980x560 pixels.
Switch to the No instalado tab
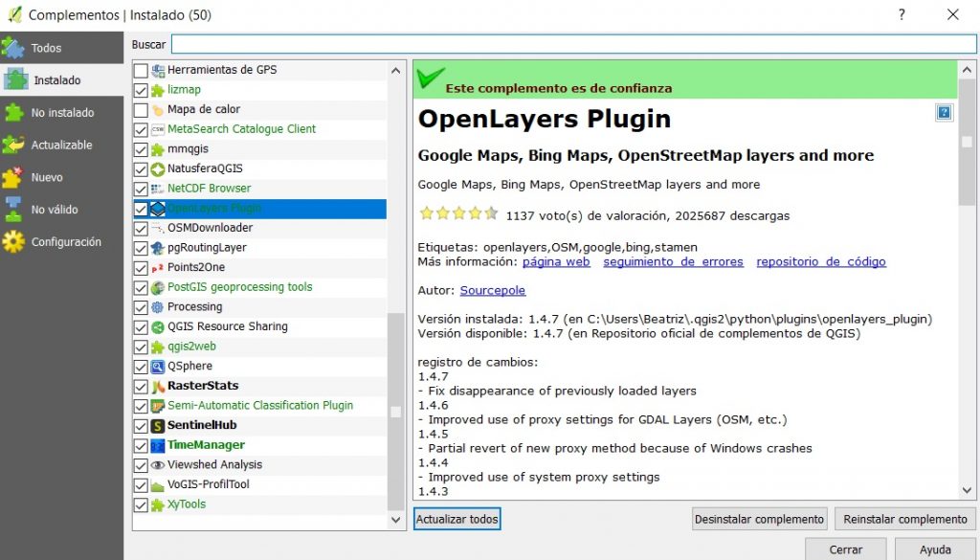tap(61, 113)
